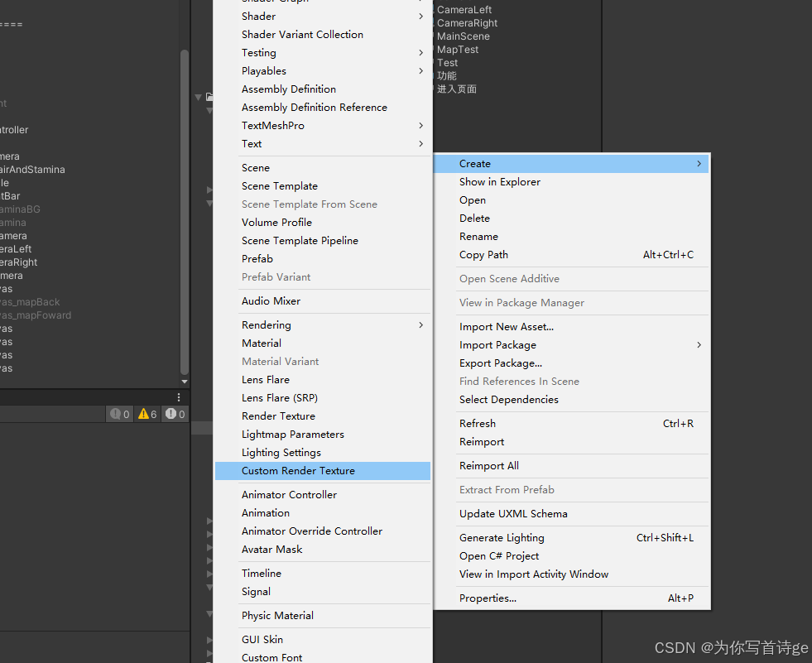Choose Delete in context menu
Screen dimensions: 812x663
coord(572,219)
